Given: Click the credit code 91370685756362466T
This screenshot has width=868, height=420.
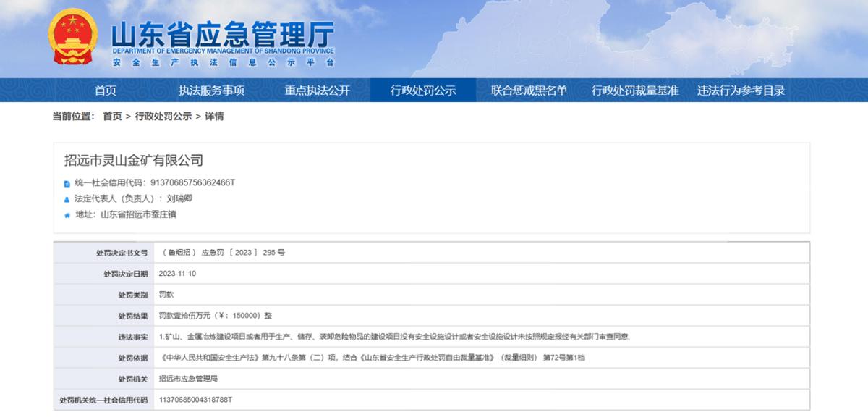Looking at the screenshot, I should 192,182.
